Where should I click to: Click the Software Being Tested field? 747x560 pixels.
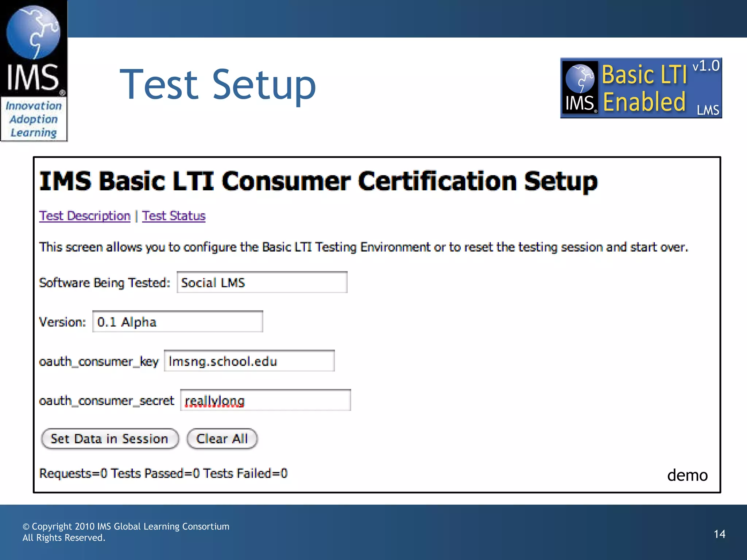click(x=262, y=282)
